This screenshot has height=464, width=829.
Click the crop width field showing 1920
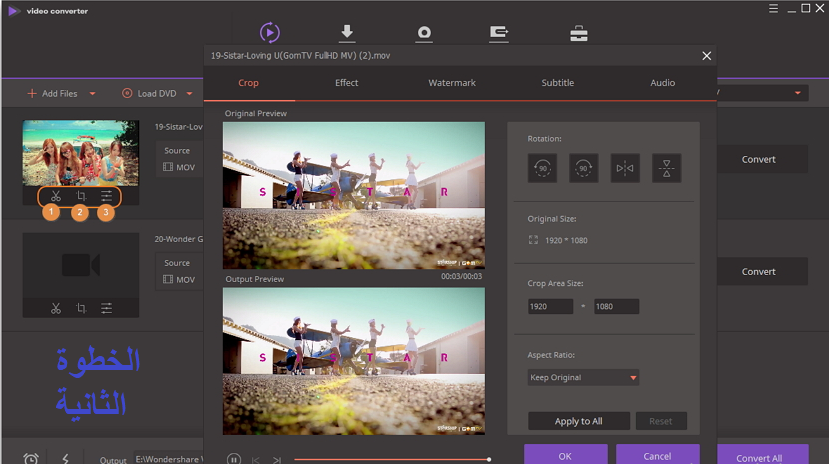pos(550,307)
